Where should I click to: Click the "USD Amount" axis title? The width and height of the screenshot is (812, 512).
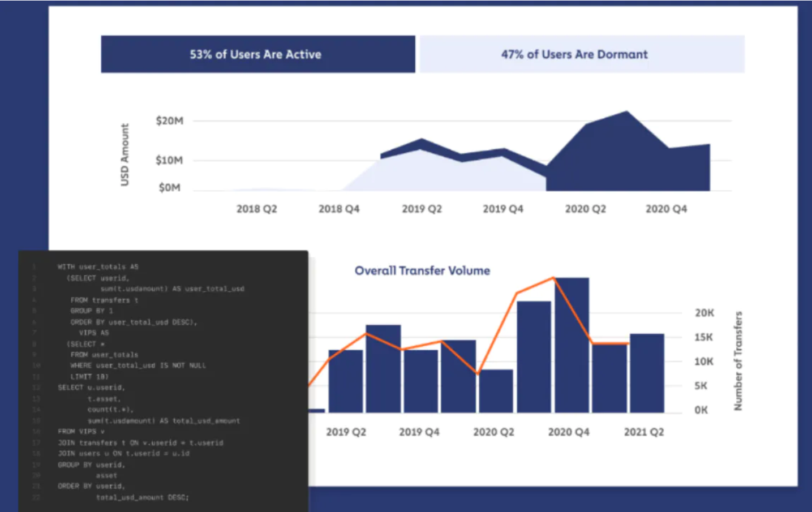point(125,154)
